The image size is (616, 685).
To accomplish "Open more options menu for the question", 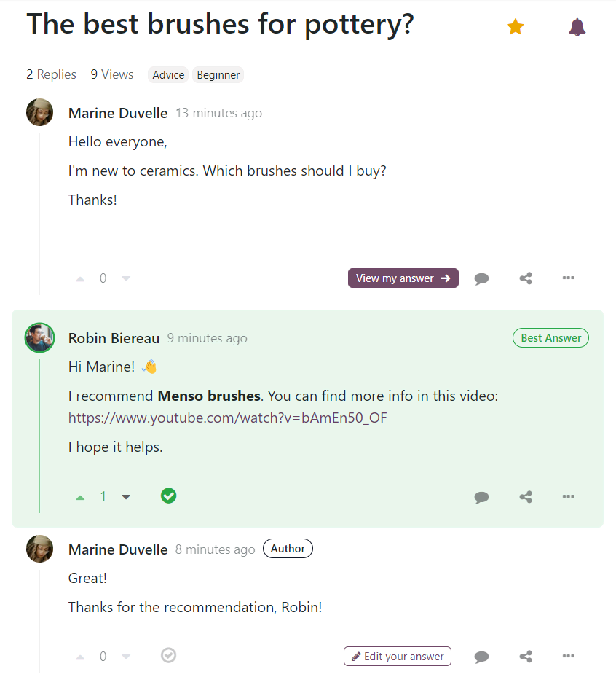I will (569, 278).
